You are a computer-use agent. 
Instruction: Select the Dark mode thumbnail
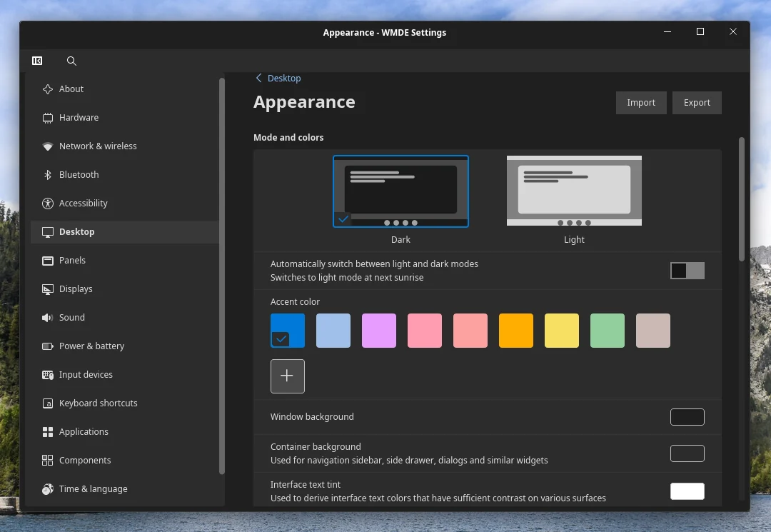click(400, 191)
